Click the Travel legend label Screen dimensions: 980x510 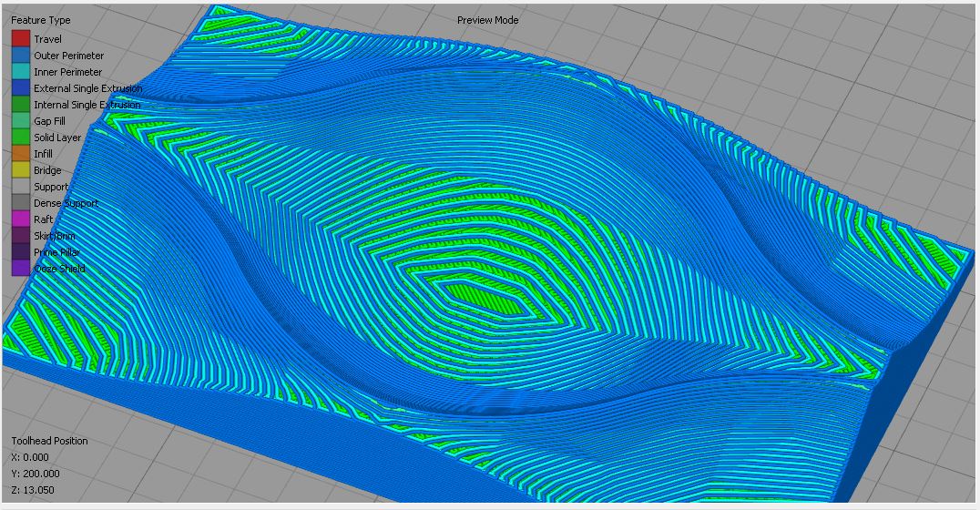pyautogui.click(x=47, y=39)
